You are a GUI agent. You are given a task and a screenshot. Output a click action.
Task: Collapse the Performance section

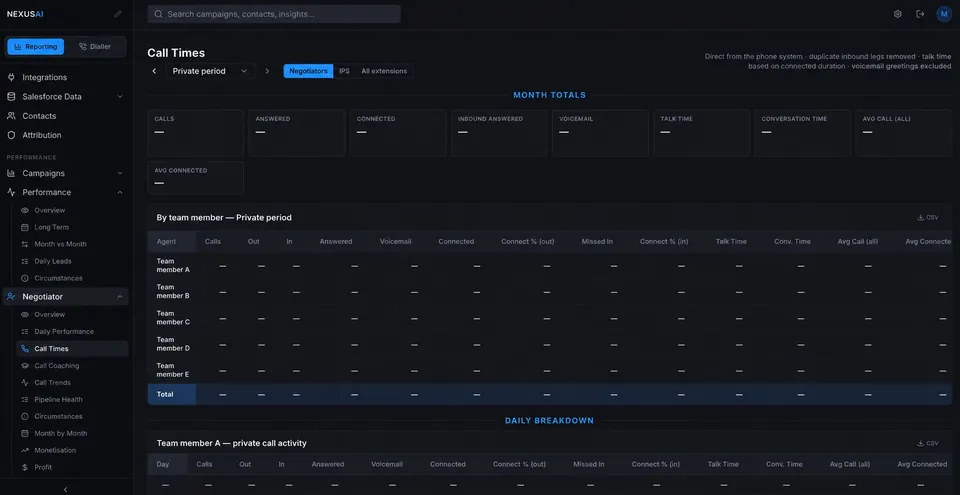tap(120, 192)
